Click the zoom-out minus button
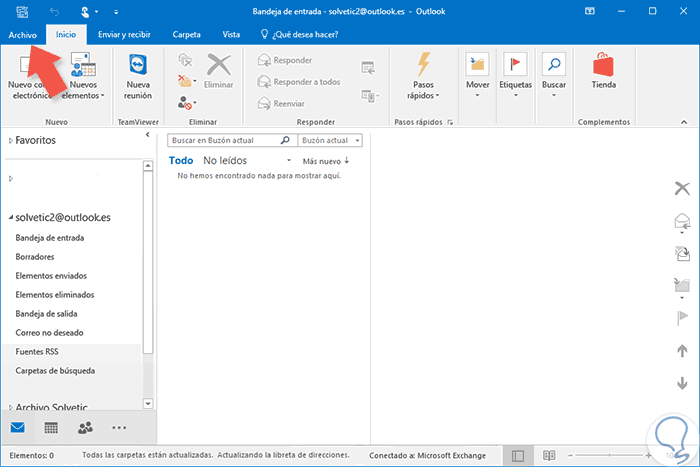The height and width of the screenshot is (467, 700). coord(570,455)
